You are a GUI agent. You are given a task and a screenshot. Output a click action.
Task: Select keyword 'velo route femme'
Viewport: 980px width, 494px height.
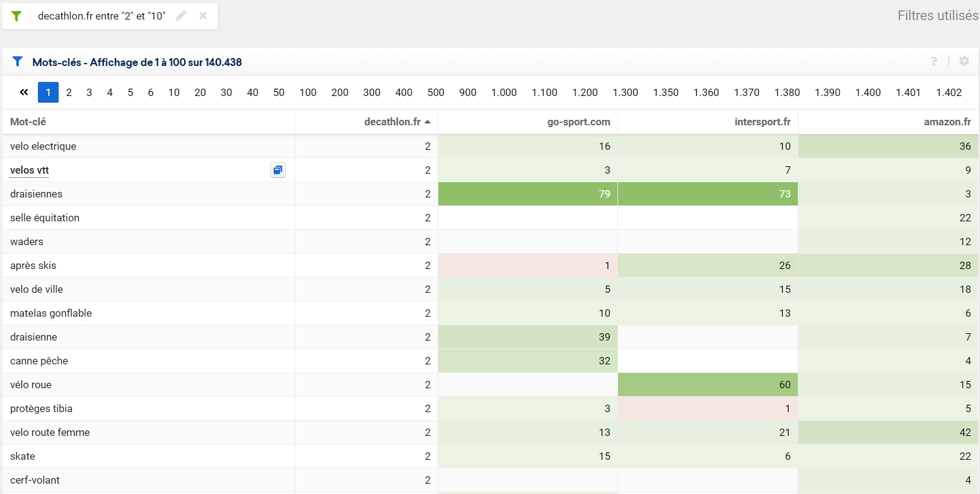tap(50, 432)
